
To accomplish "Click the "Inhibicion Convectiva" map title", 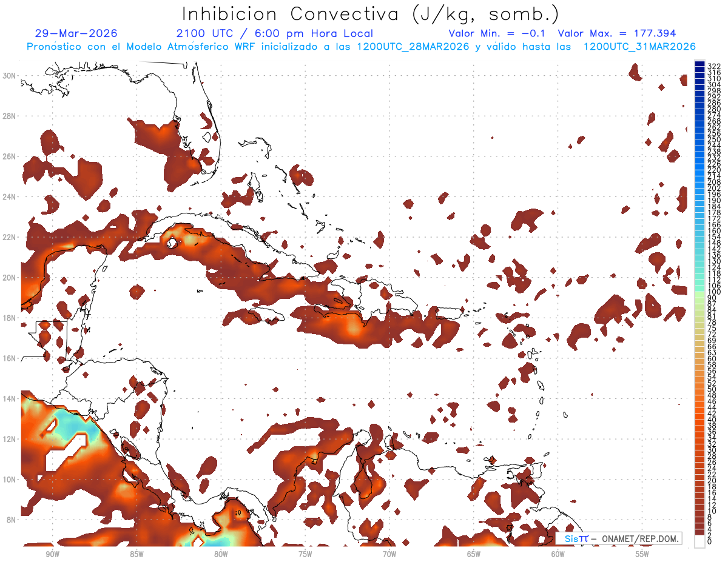I will tap(371, 13).
